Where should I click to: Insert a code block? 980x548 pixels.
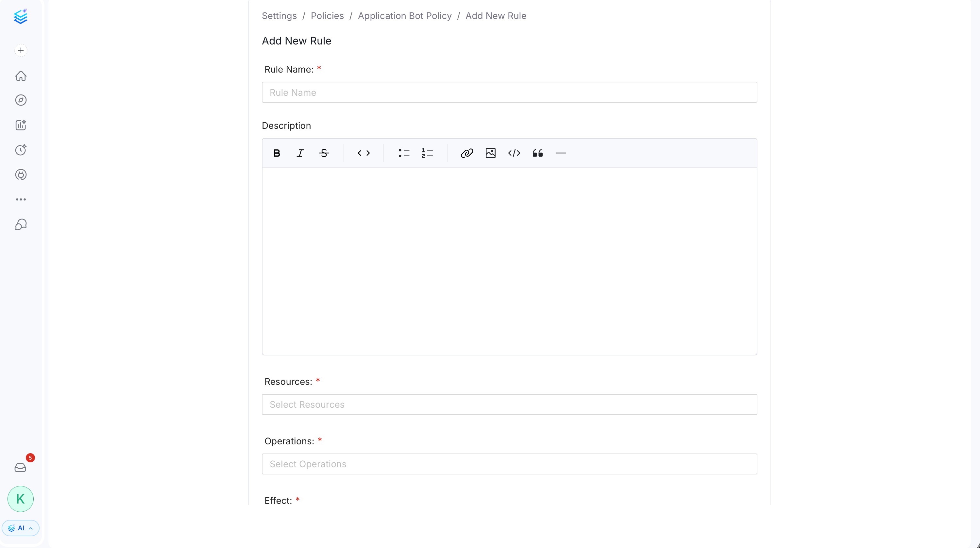[514, 153]
